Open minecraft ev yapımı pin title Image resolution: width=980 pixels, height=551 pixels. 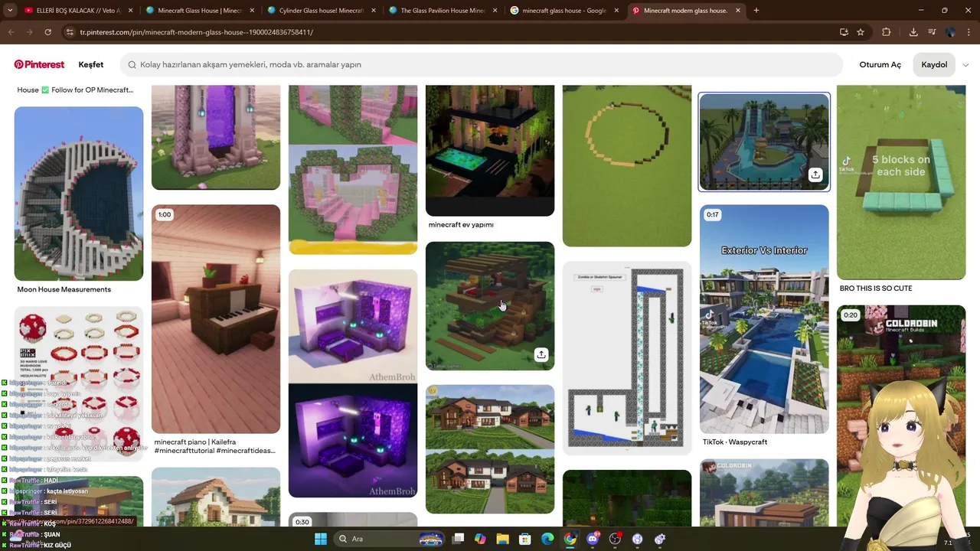[x=461, y=225]
